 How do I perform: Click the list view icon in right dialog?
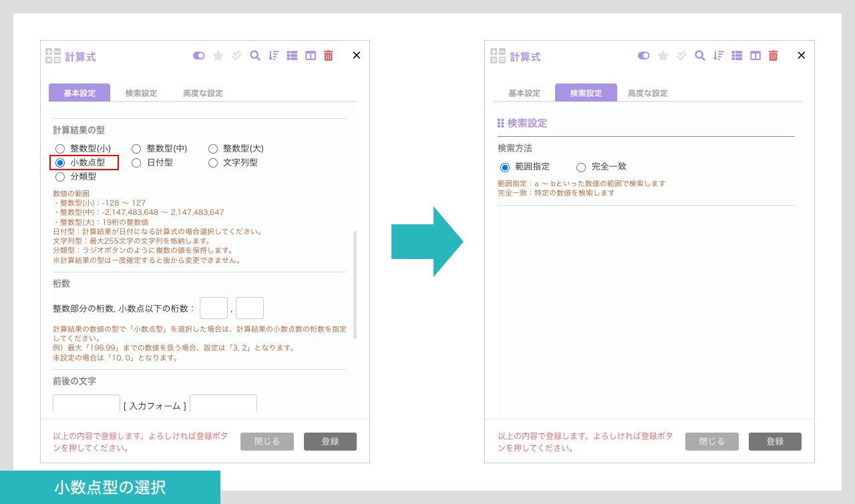click(x=737, y=55)
